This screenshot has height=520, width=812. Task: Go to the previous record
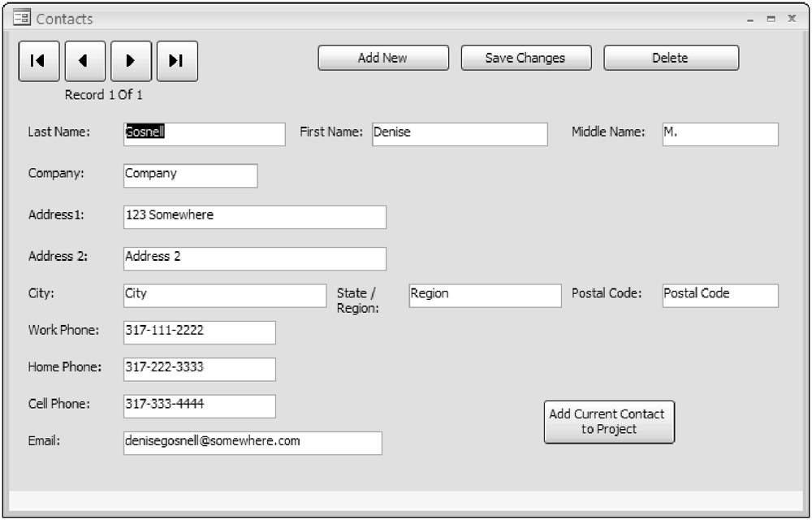(84, 61)
